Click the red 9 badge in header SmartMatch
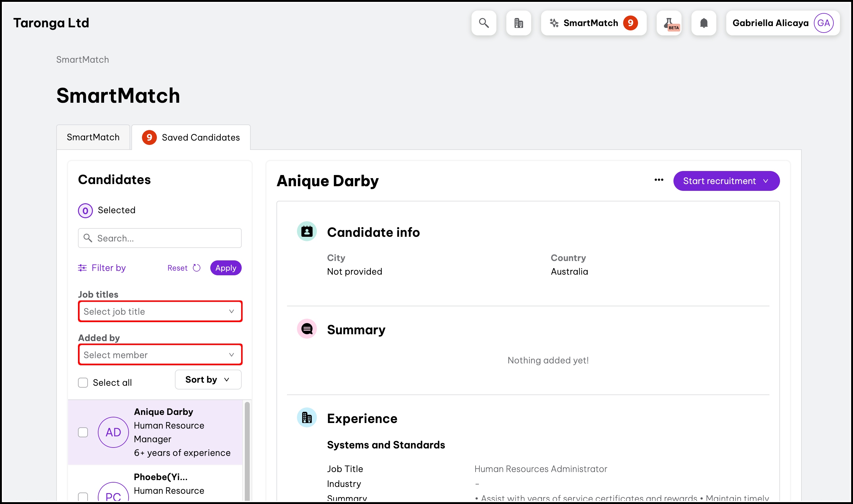 point(630,23)
